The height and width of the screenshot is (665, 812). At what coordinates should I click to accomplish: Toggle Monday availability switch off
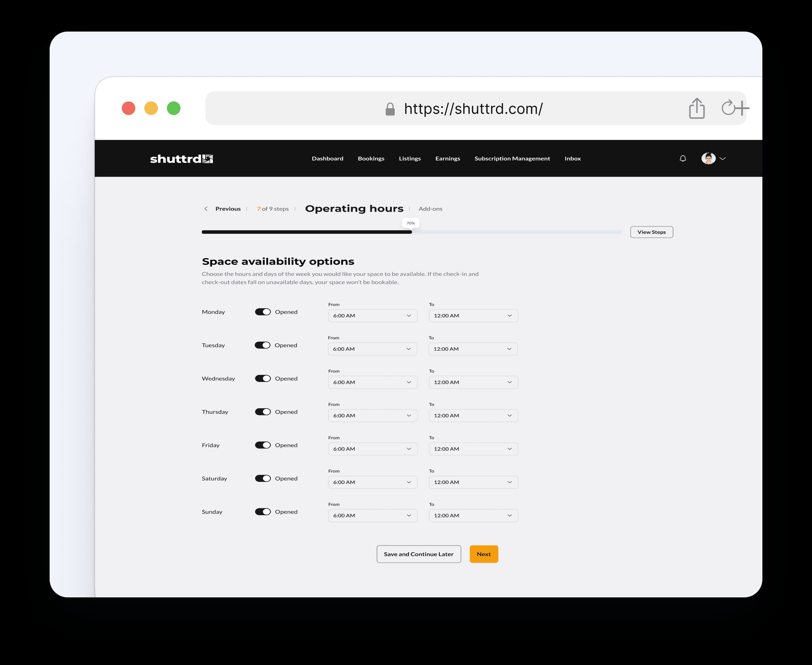pos(263,312)
